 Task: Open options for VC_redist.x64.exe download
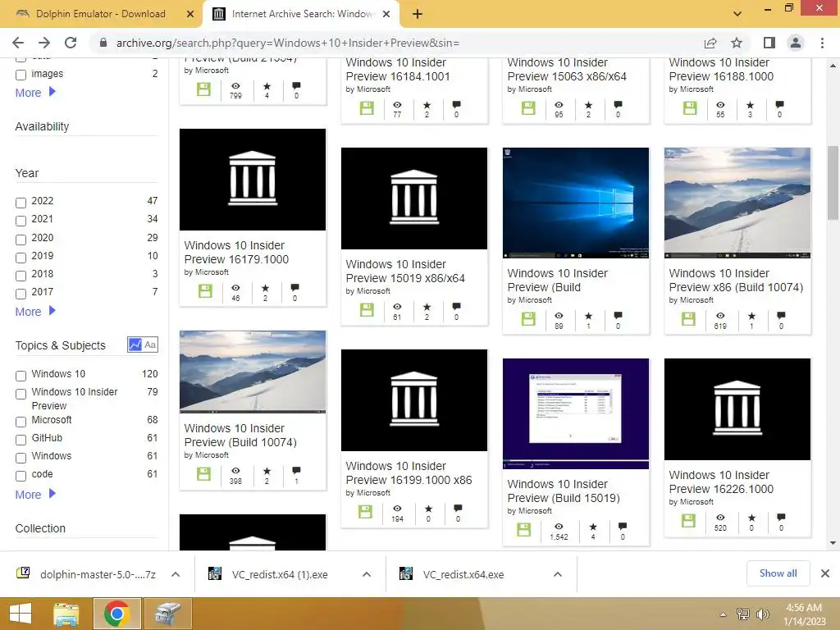click(x=558, y=574)
